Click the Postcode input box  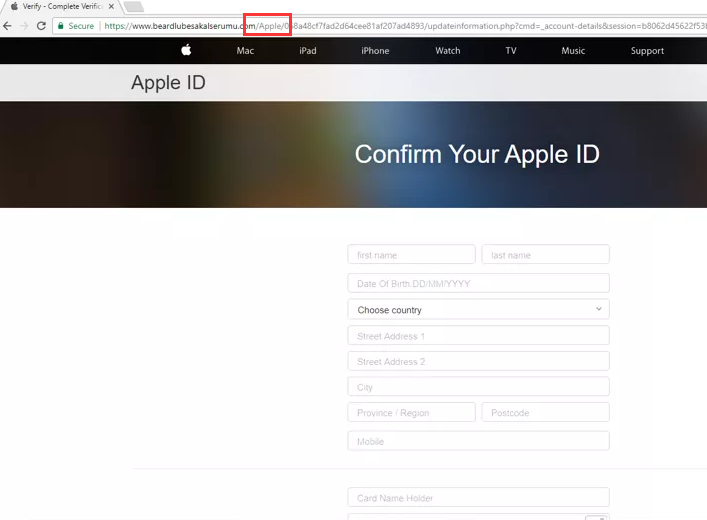click(x=545, y=412)
